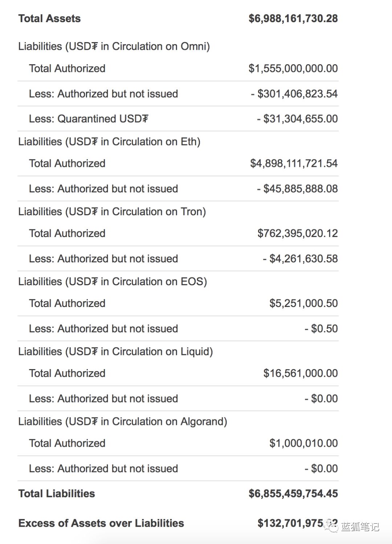Image resolution: width=392 pixels, height=544 pixels.
Task: Click the 蓝狐笔记 watermark text
Action: 360,527
